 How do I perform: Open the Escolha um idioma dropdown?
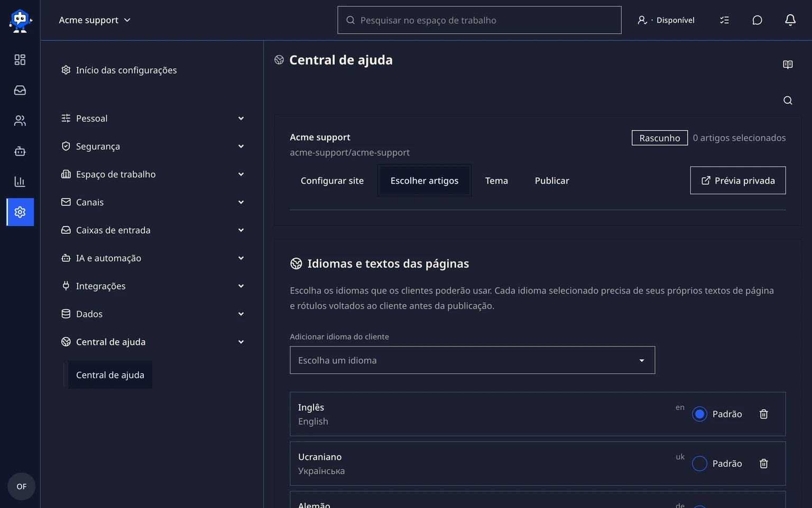coord(472,360)
